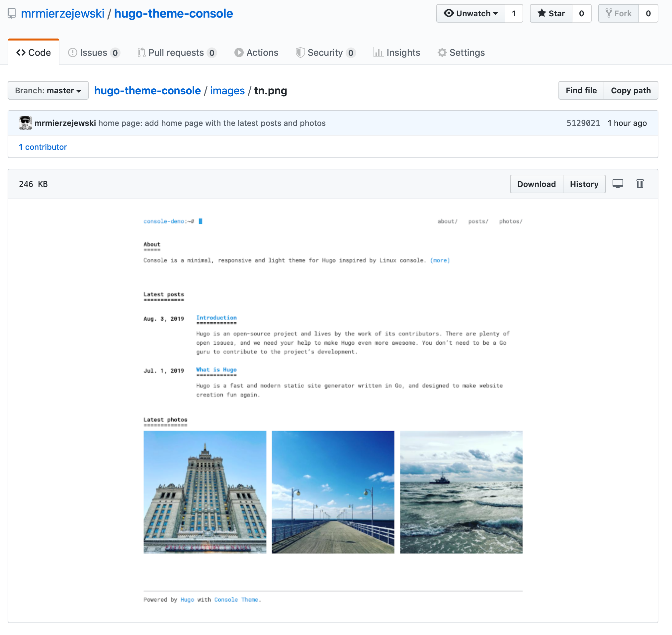
Task: Switch to the Pull requests tab
Action: (x=176, y=52)
